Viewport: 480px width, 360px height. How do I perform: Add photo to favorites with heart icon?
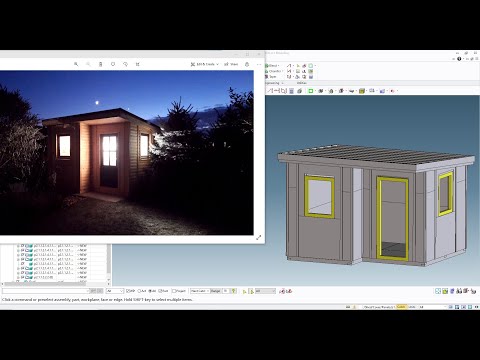click(113, 64)
